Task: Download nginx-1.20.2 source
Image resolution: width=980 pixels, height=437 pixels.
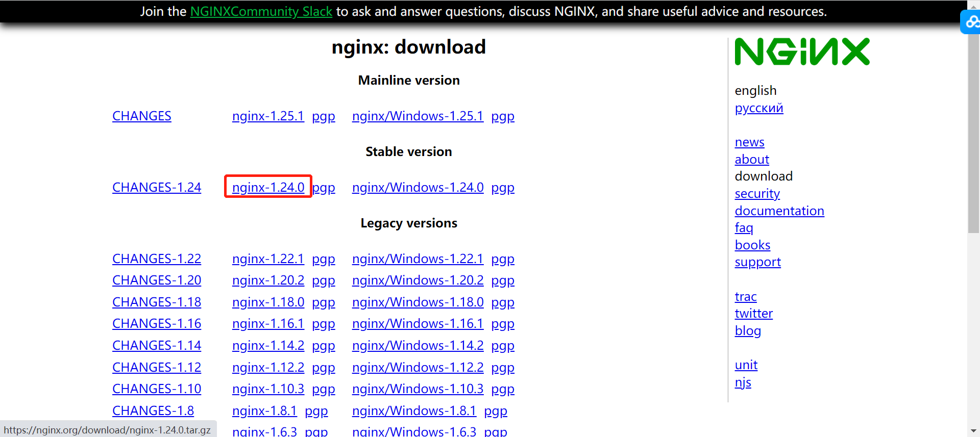Action: (x=268, y=280)
